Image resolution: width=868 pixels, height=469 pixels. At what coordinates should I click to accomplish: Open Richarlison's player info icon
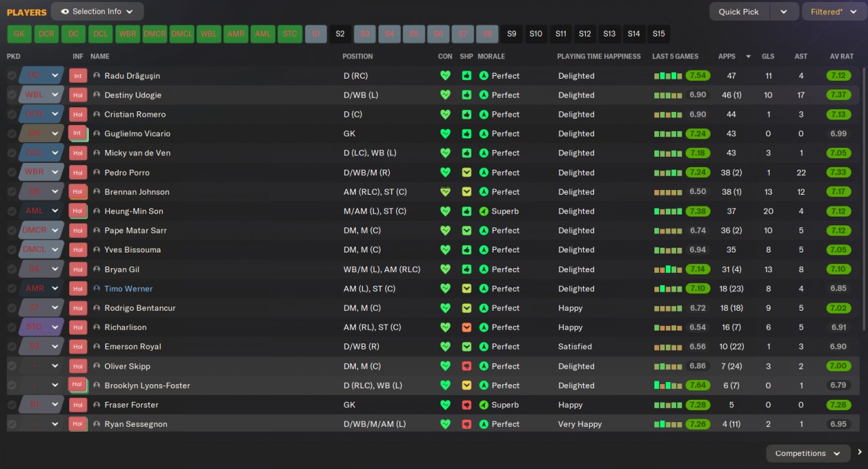[97, 327]
